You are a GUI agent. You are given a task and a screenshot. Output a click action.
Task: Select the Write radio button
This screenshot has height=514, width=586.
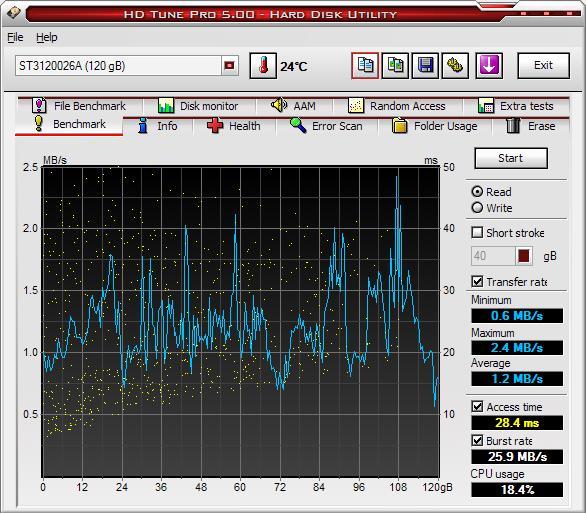(x=477, y=207)
